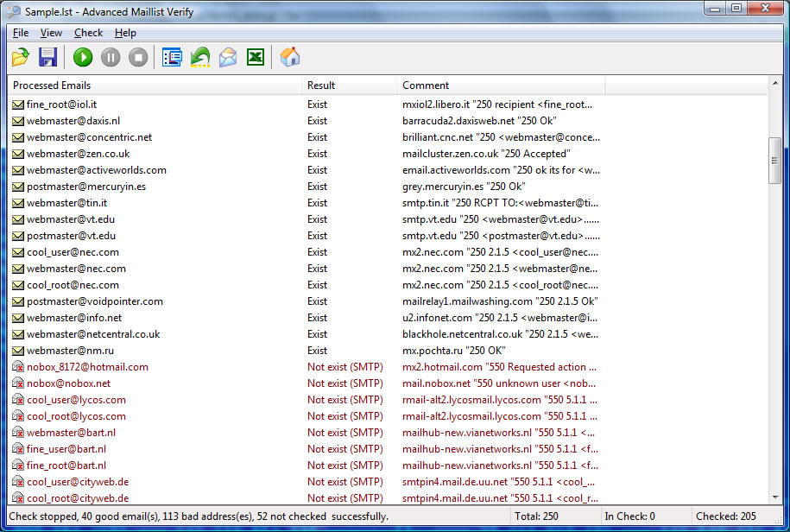Open the options list icon in toolbar
Viewport: 790px width, 532px height.
coord(172,58)
